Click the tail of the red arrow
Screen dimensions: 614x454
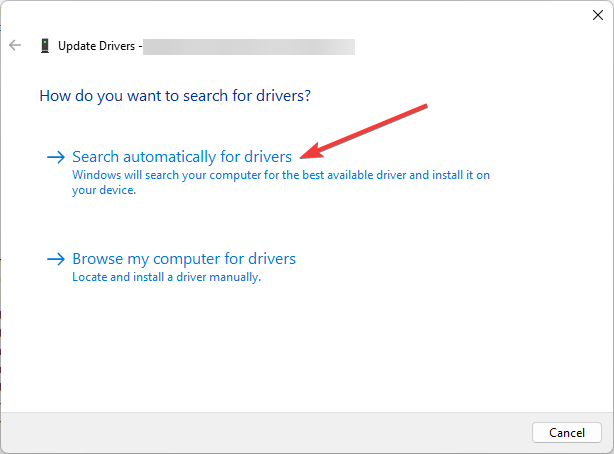click(424, 107)
